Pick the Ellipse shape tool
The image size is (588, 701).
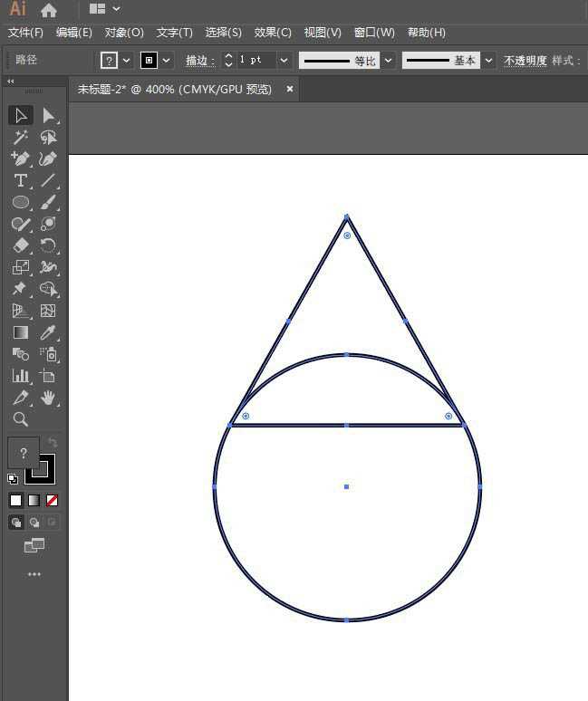pyautogui.click(x=20, y=202)
